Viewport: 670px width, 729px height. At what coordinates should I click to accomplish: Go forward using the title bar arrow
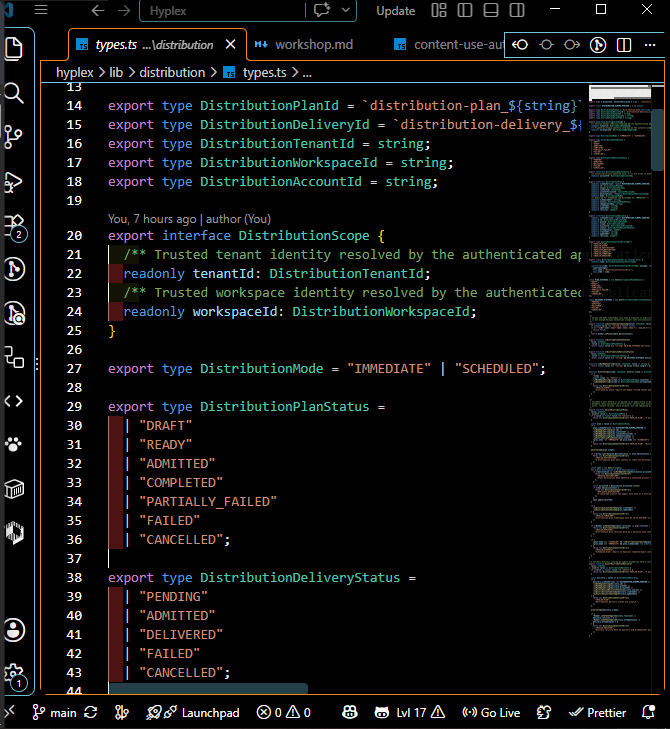coord(124,10)
